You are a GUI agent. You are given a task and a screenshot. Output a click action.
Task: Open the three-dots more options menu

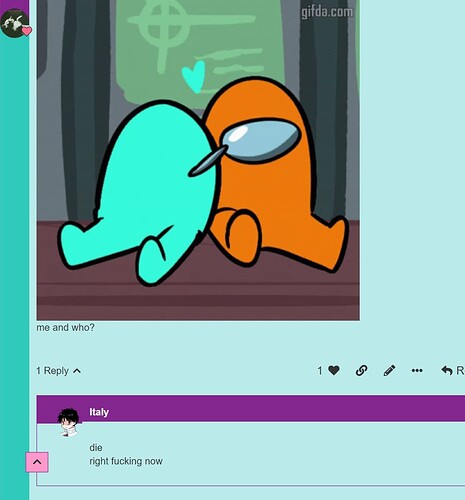tap(417, 370)
